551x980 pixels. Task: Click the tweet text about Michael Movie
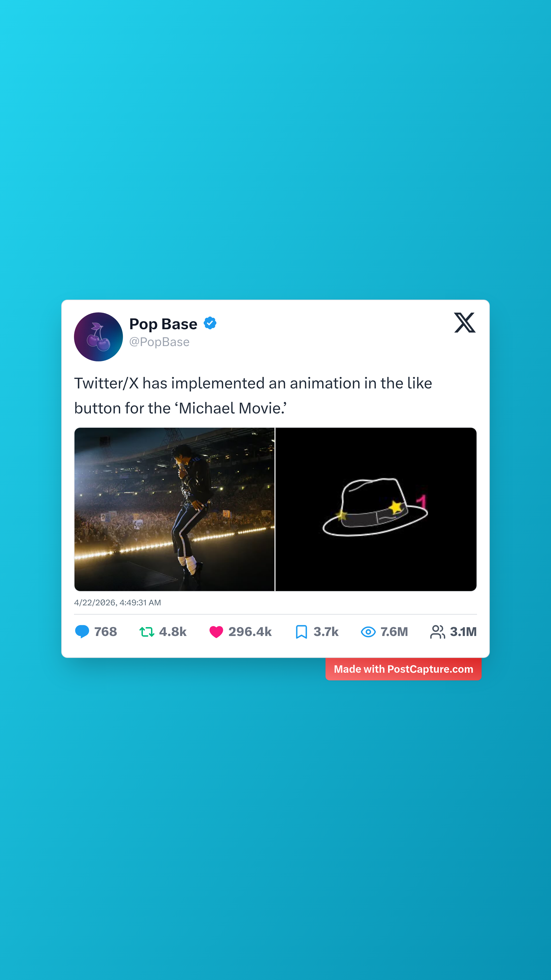coord(253,396)
